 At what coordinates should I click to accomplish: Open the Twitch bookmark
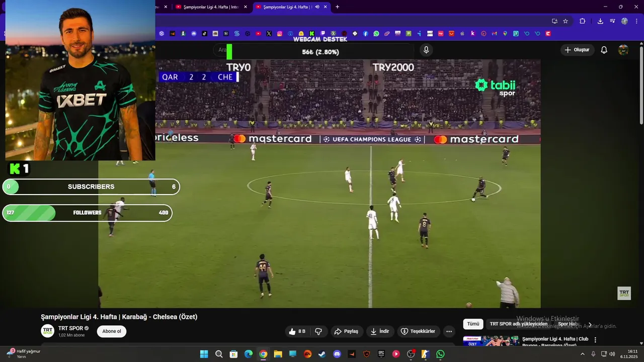323,34
